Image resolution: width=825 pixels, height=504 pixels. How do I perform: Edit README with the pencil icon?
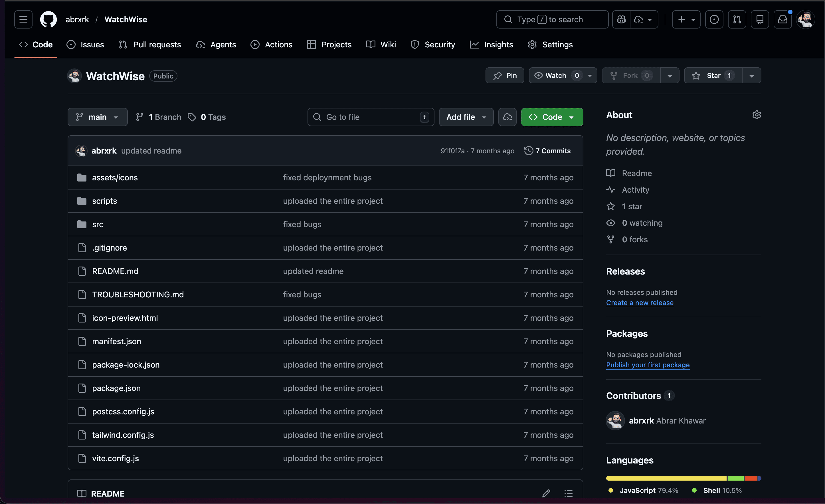(546, 493)
